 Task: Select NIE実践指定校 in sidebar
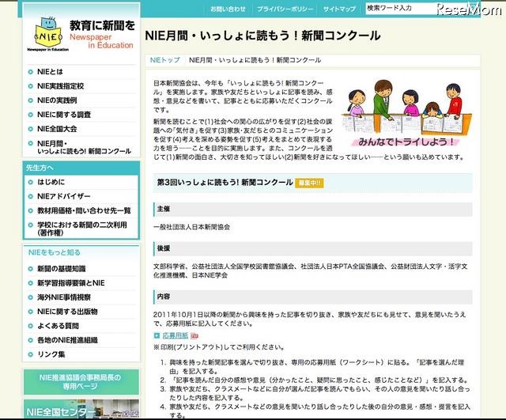[60, 85]
